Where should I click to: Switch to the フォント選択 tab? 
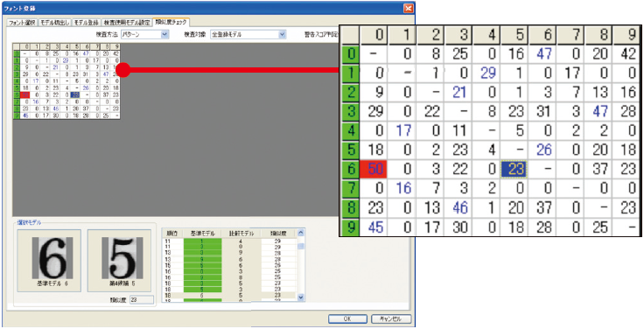(23, 23)
